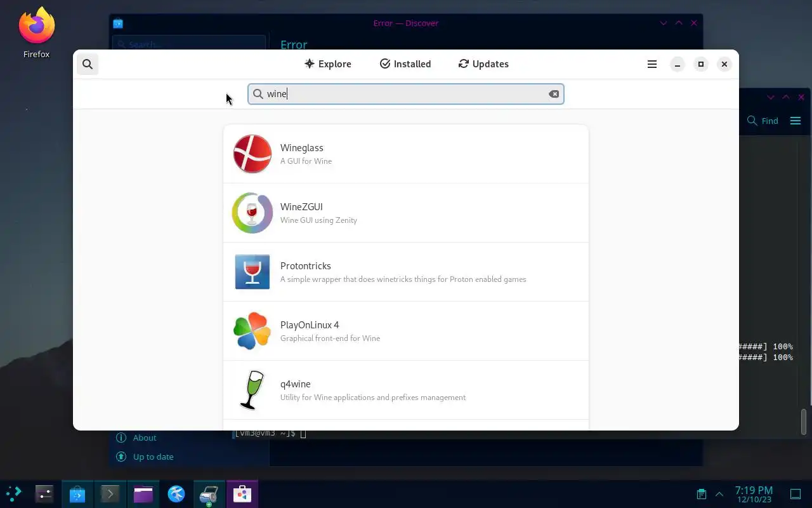Switch to the Software taskbar icon
The width and height of the screenshot is (812, 508).
click(242, 493)
